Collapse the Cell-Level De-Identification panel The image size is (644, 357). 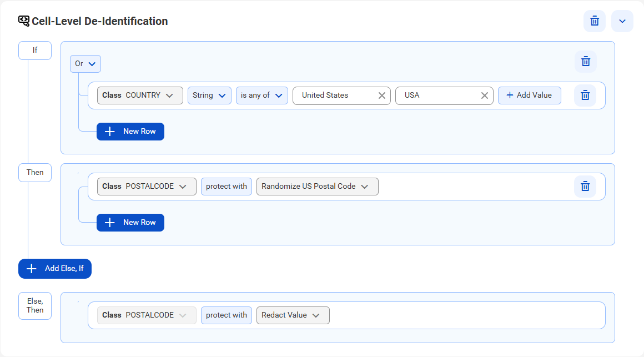click(622, 21)
